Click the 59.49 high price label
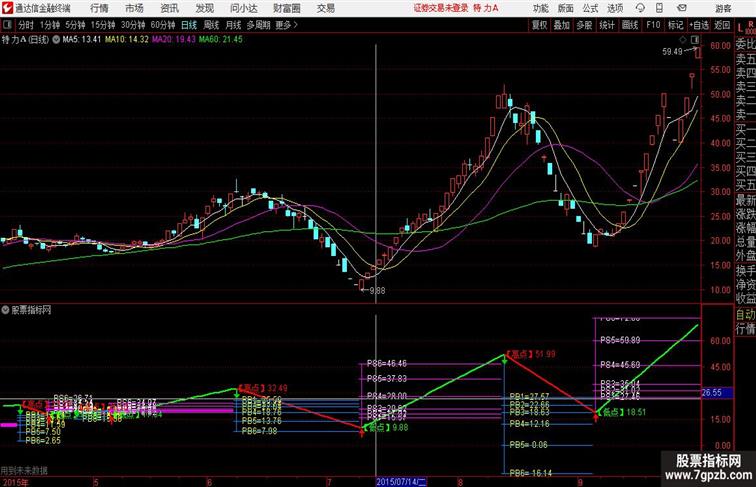Viewport: 756px width, 487px height. 672,52
